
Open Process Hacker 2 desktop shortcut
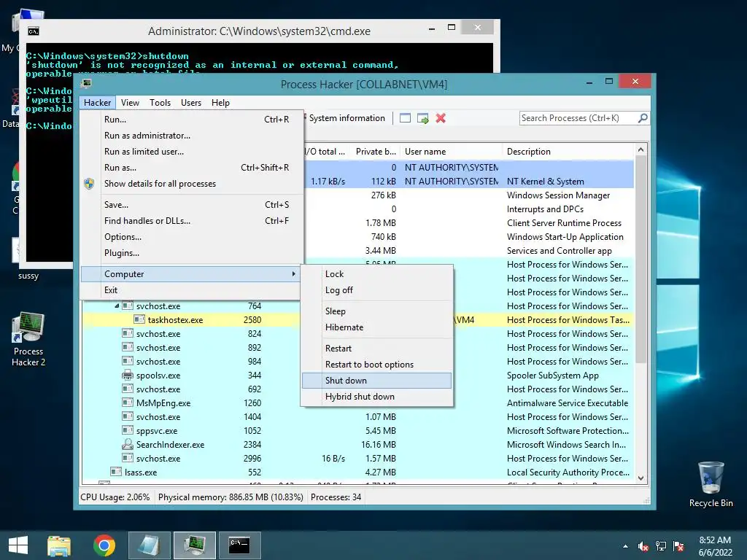[x=28, y=339]
